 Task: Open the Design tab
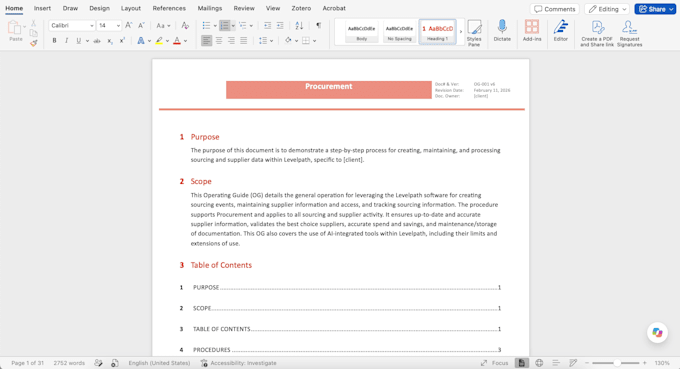coord(99,8)
